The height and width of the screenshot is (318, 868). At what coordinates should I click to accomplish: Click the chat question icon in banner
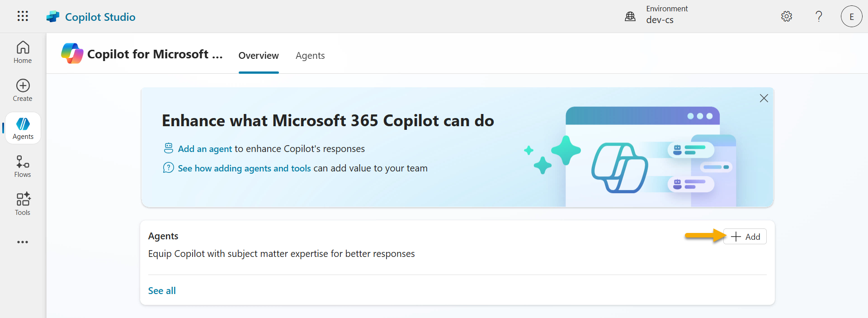(x=168, y=168)
